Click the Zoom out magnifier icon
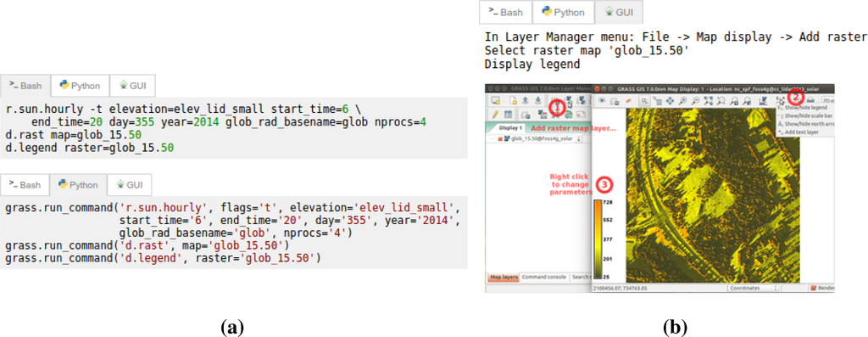 coord(695,101)
